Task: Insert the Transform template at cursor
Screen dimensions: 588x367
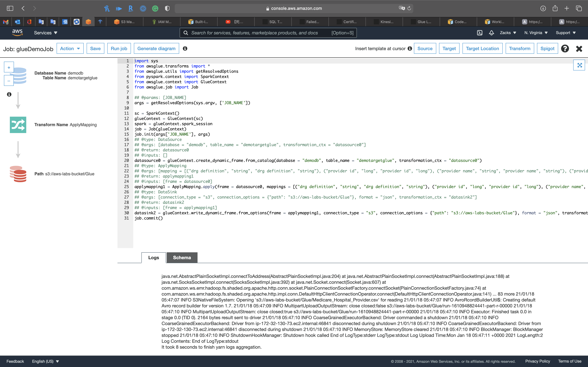Action: [519, 48]
